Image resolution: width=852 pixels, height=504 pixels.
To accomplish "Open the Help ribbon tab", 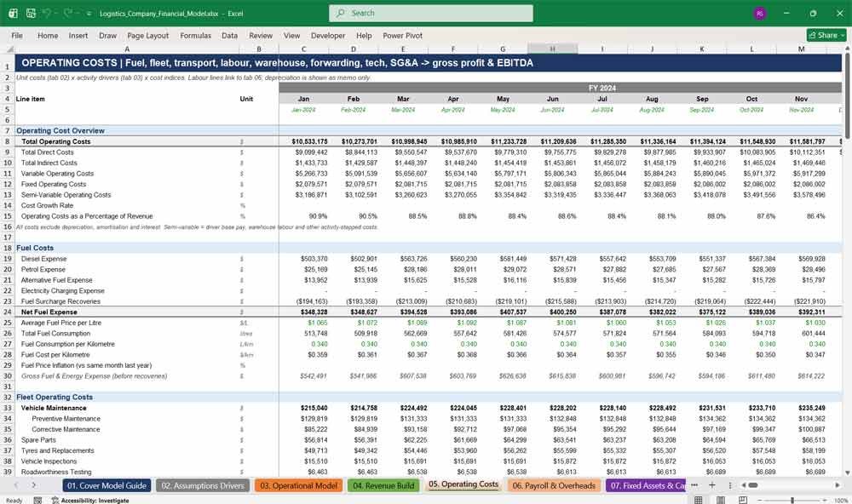I will click(364, 35).
